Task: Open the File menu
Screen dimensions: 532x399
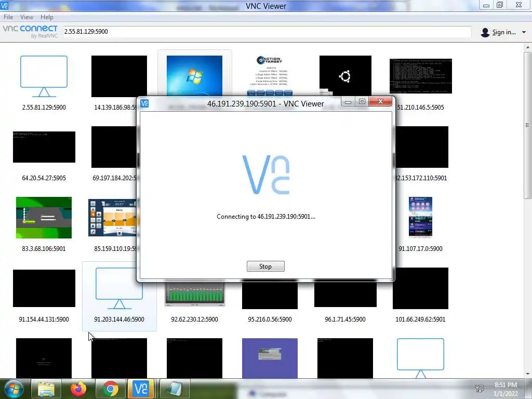Action: (x=8, y=17)
